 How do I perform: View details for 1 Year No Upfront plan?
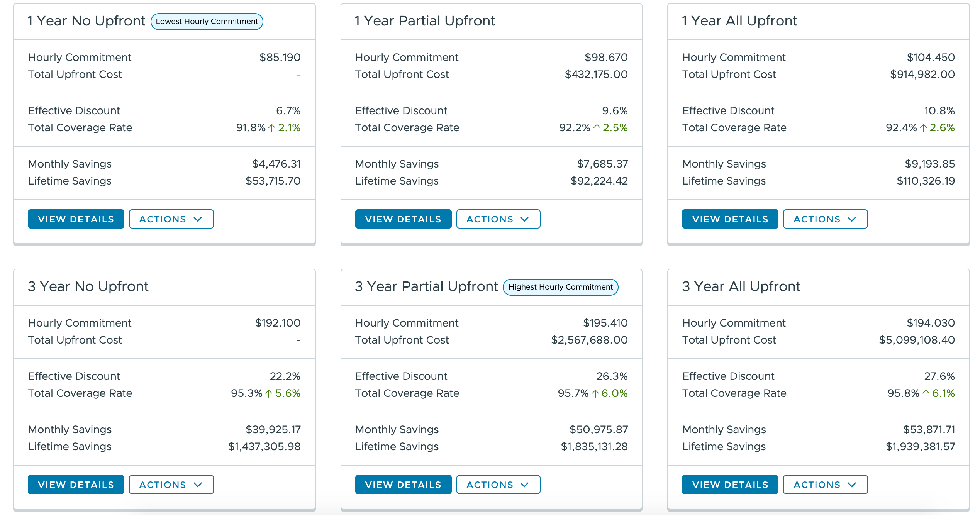(76, 219)
